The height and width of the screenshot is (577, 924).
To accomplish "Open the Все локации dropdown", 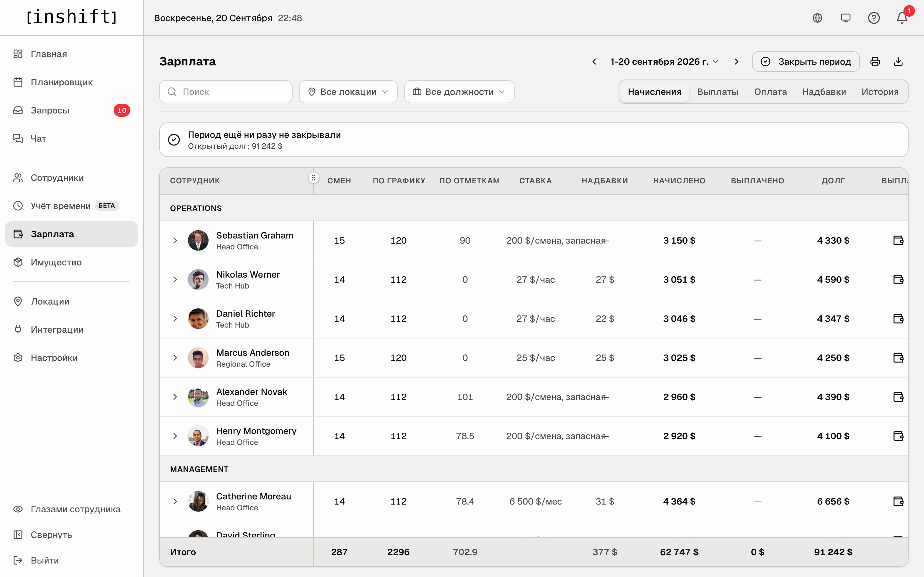I will (348, 92).
